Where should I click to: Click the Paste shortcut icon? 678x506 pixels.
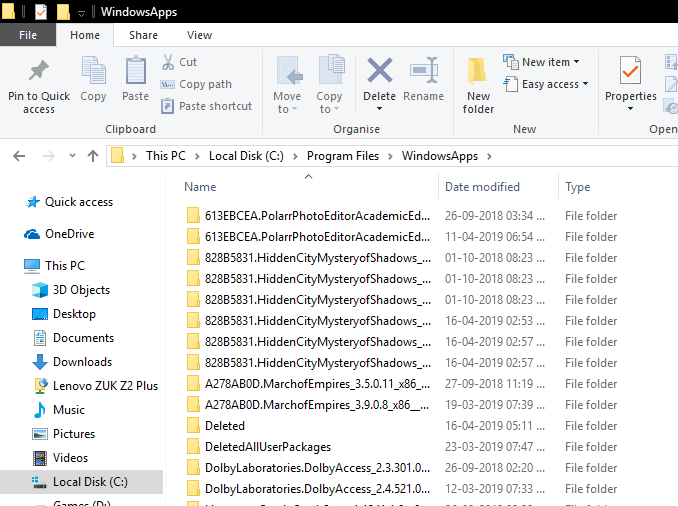click(167, 106)
